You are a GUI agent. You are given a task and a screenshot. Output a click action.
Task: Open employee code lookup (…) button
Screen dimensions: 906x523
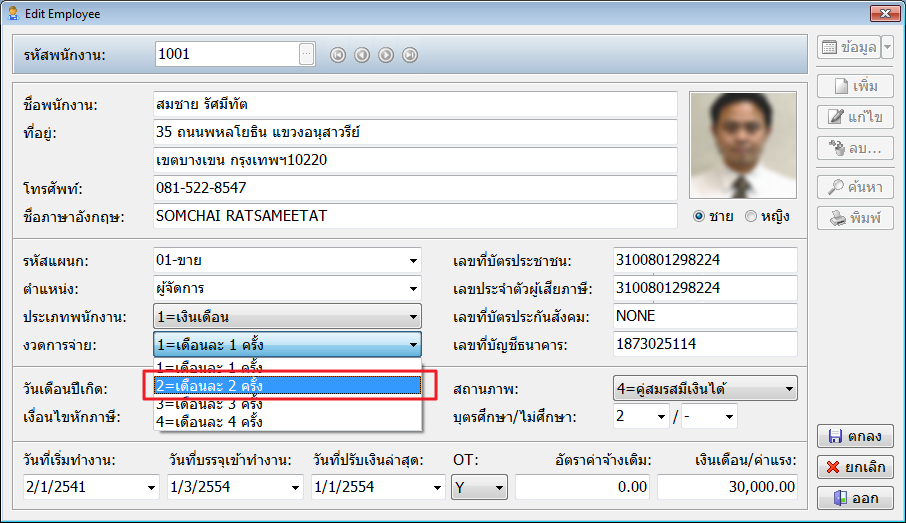tap(307, 54)
